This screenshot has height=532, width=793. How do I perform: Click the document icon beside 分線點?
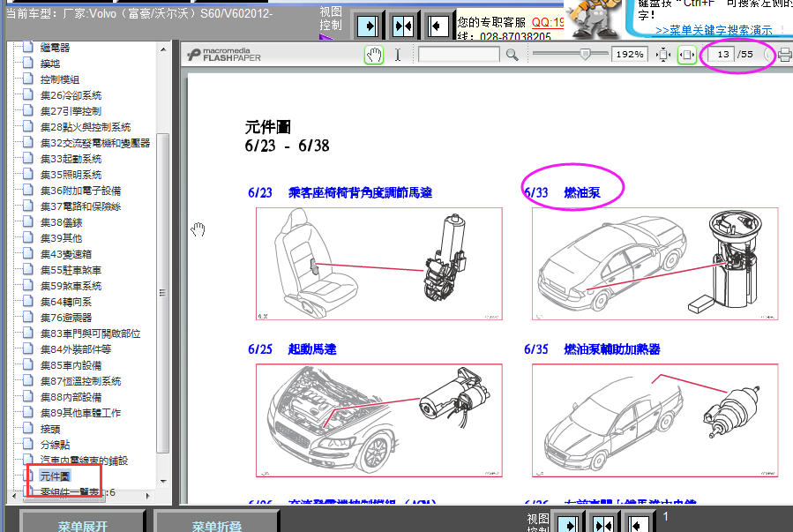[x=28, y=445]
